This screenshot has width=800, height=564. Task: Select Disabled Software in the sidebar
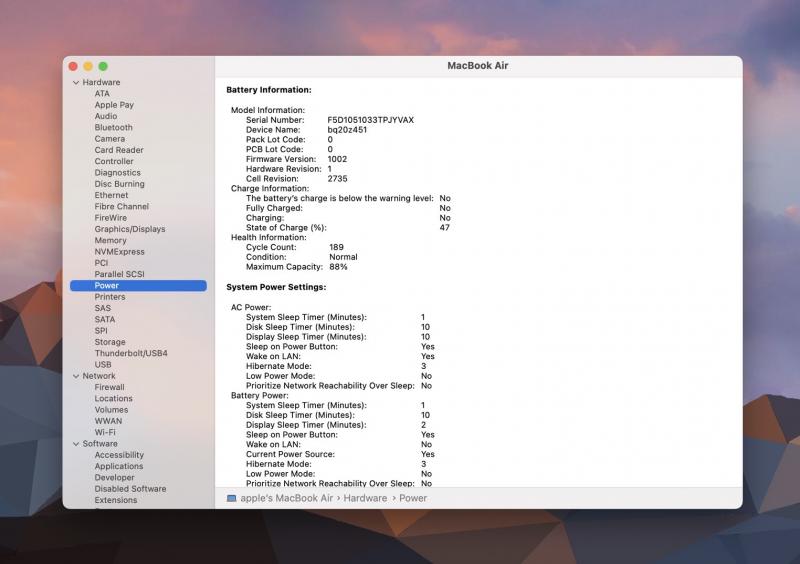pos(130,489)
